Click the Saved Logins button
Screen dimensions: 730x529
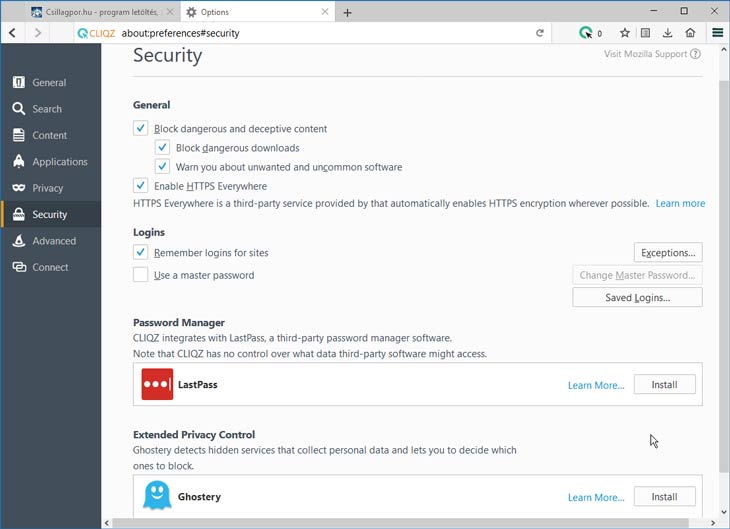click(x=637, y=297)
